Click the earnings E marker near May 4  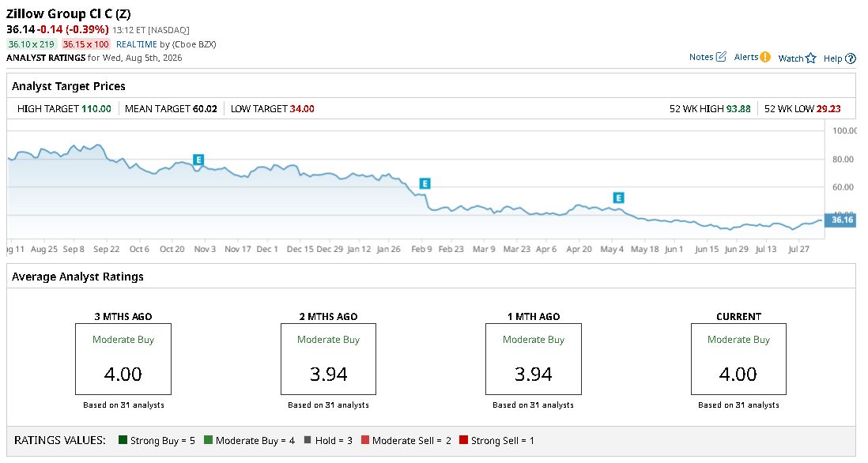[x=618, y=198]
